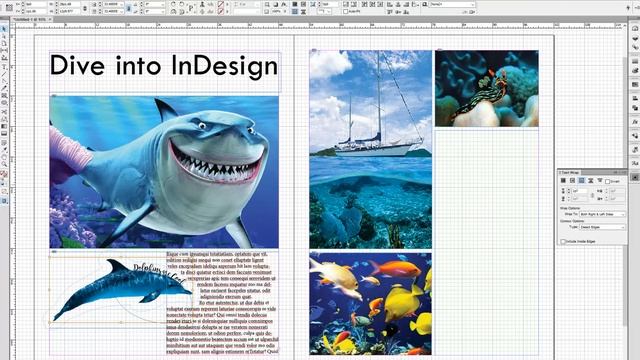Choose No Text Wrap icon in Text Wrap panel
Viewport: 640px width, 360px height.
[563, 180]
